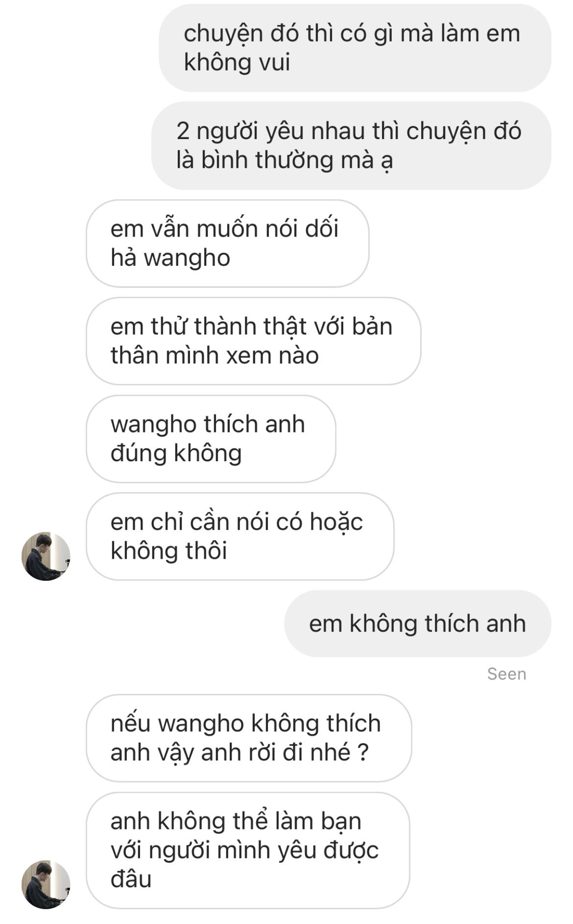
Task: Click the question mark after "rời đi nhé"
Action: pyautogui.click(x=363, y=753)
